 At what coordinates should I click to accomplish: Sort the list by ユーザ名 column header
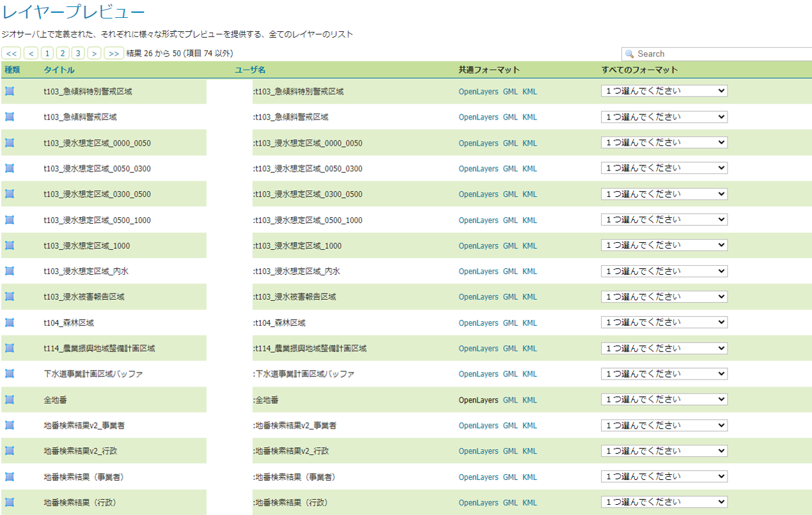coord(250,70)
